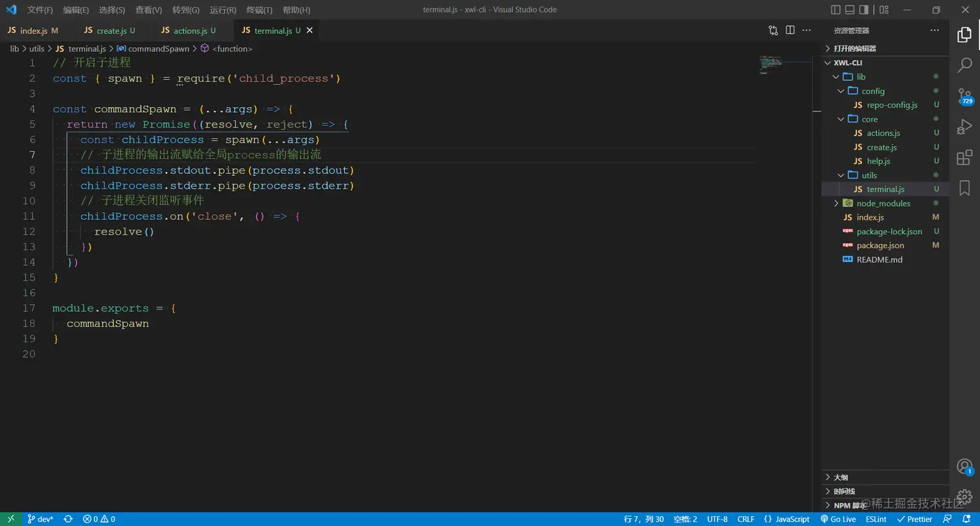Open the 运行(R) menu
980x526 pixels.
(x=224, y=10)
